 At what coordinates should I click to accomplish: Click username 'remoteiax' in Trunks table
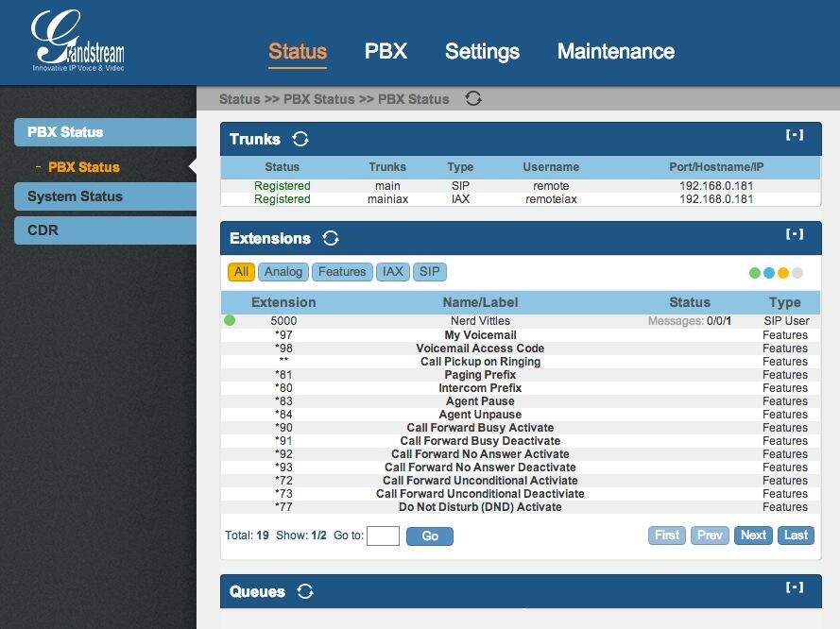[551, 199]
